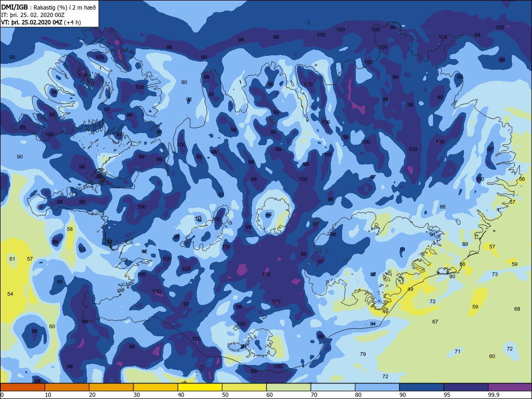Click the purple above-99.9 legend swatch

pos(510,387)
